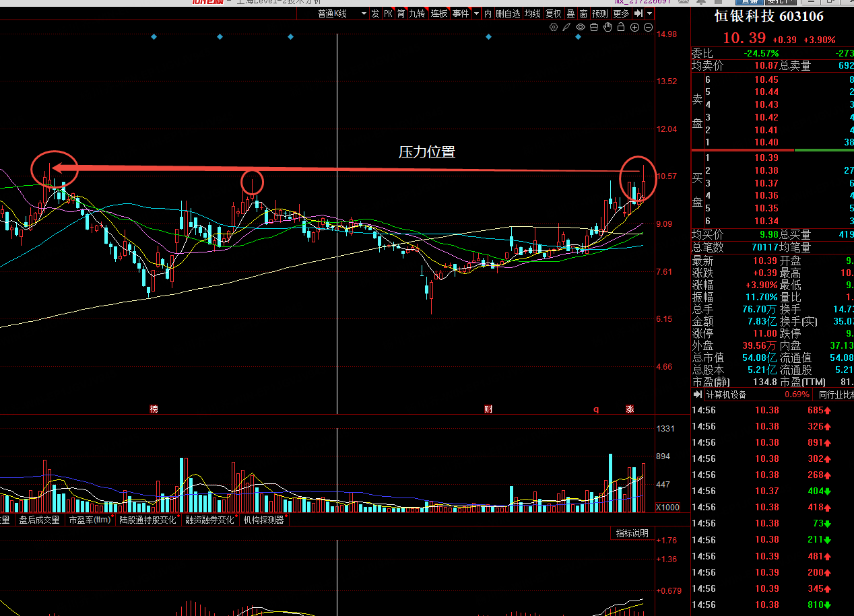Switch to the 市盈率(ttm) indicator tab
Screen dimensions: 854x616
89,520
